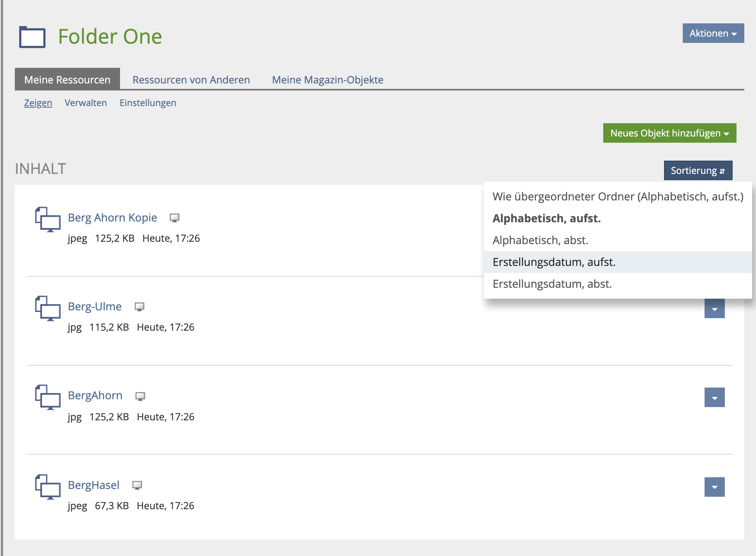Image resolution: width=756 pixels, height=556 pixels.
Task: Click small monitor icon after BergHasel title
Action: click(137, 485)
